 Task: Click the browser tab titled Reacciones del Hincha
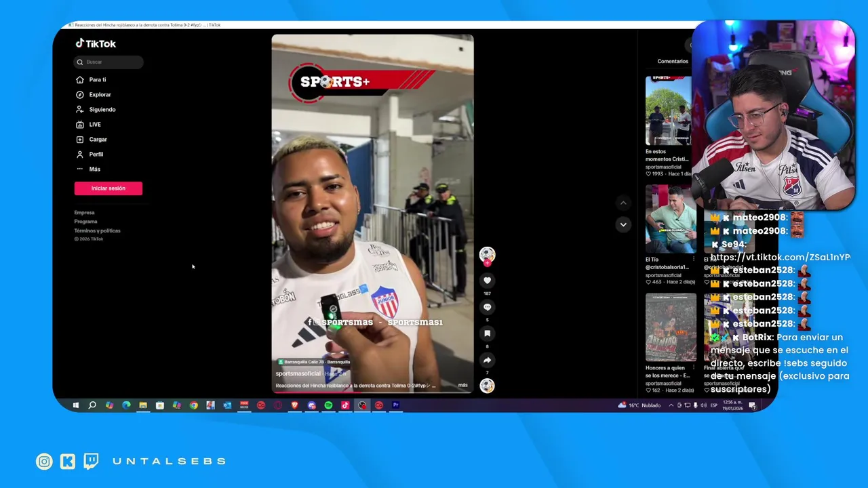tap(146, 25)
